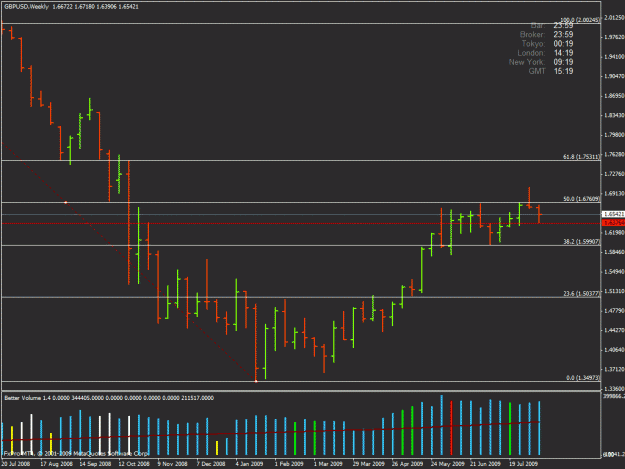This screenshot has width=625, height=469.
Task: Select the Fibonacci anchor point at the 0.0 low
Action: click(x=256, y=381)
